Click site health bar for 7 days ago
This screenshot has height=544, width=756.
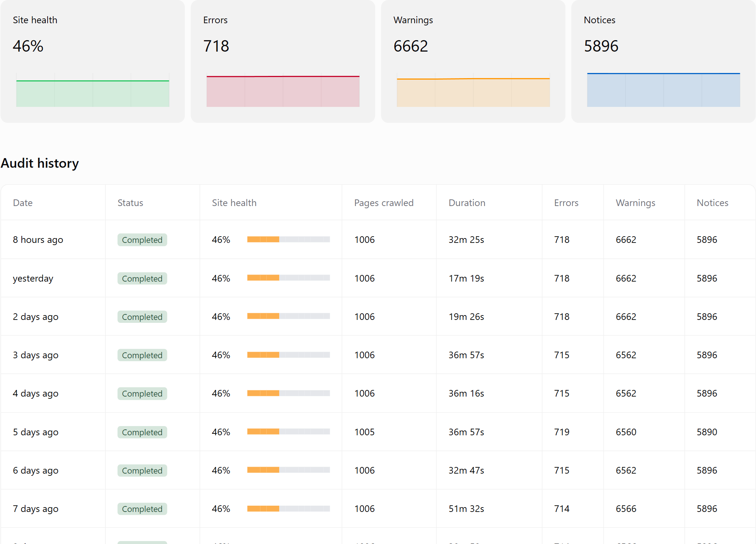click(x=288, y=509)
